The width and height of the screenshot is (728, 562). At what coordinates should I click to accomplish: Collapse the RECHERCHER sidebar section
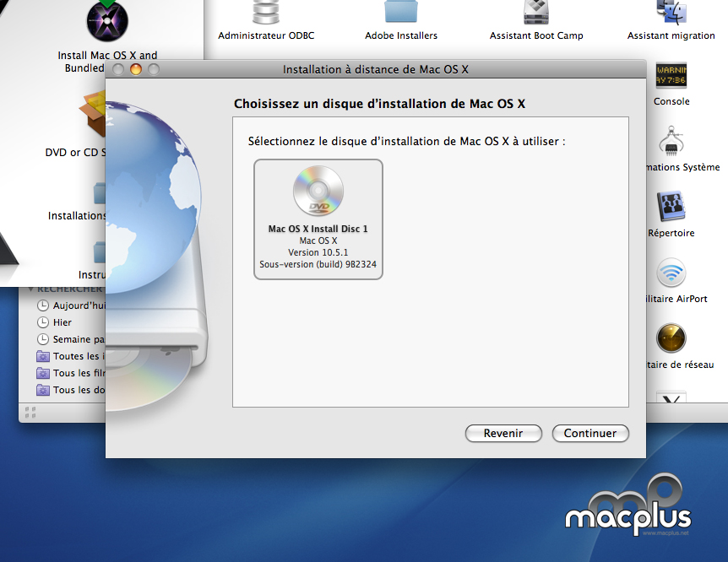point(30,289)
